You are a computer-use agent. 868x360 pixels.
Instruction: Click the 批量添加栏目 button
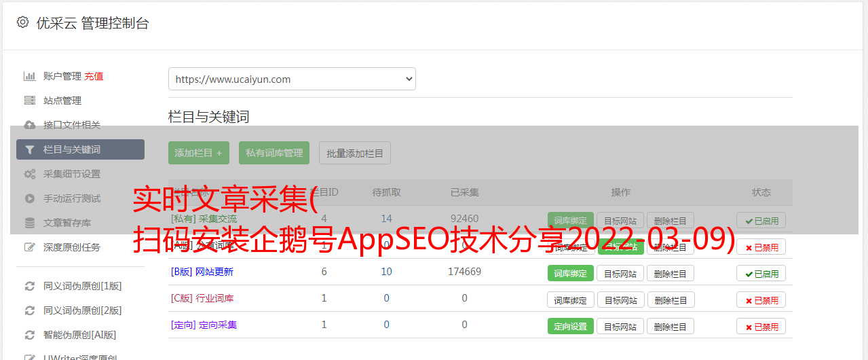tap(355, 153)
